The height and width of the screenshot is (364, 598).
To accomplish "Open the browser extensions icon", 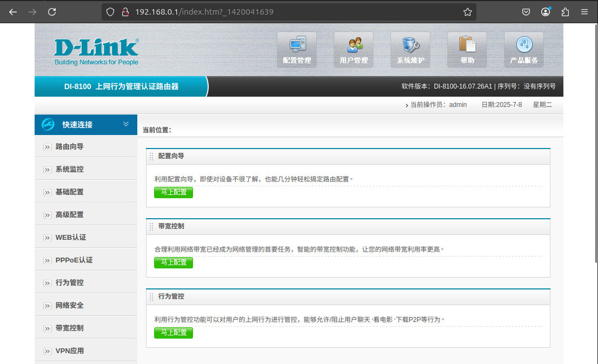I will (565, 12).
